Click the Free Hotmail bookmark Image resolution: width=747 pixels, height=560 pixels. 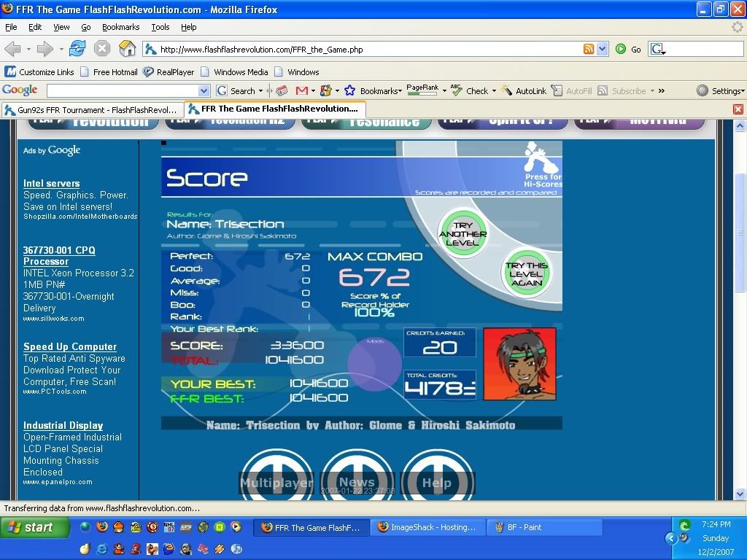109,72
